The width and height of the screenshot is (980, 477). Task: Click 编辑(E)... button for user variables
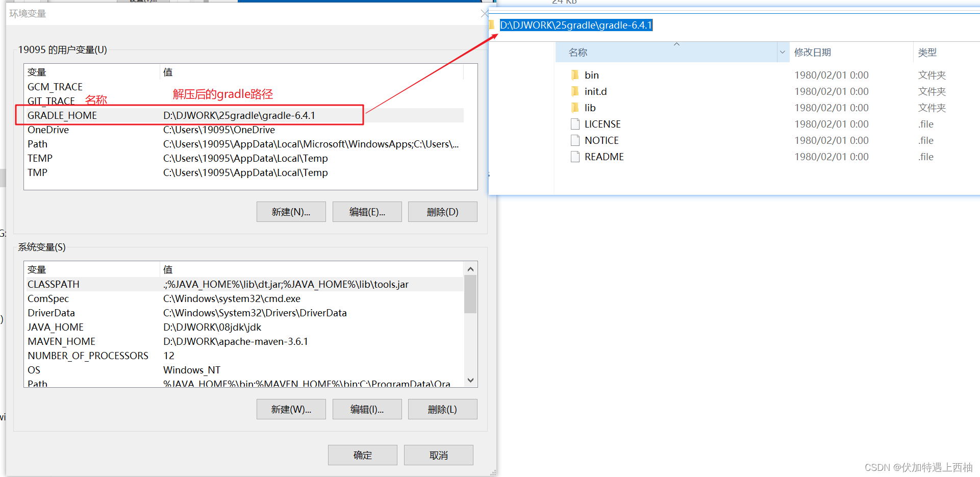click(367, 212)
